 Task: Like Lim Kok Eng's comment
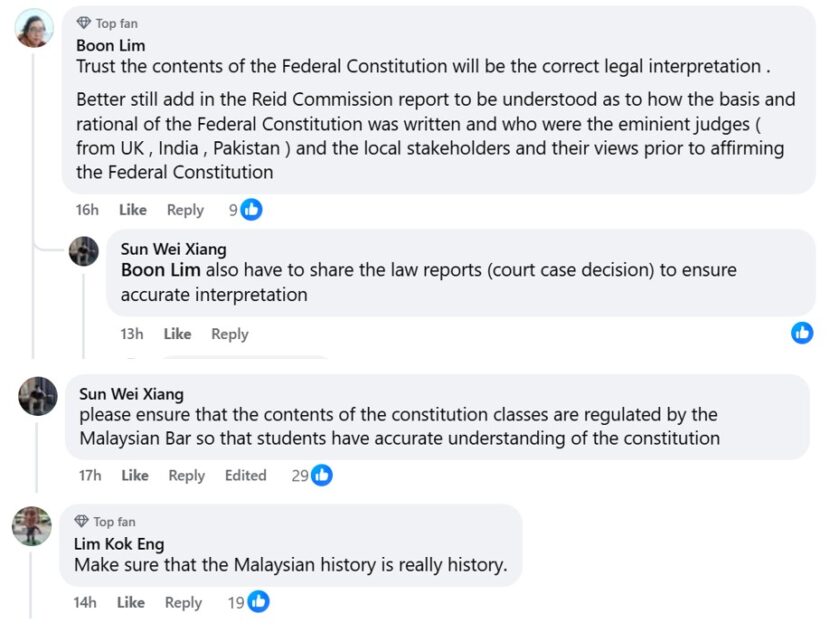[x=131, y=602]
